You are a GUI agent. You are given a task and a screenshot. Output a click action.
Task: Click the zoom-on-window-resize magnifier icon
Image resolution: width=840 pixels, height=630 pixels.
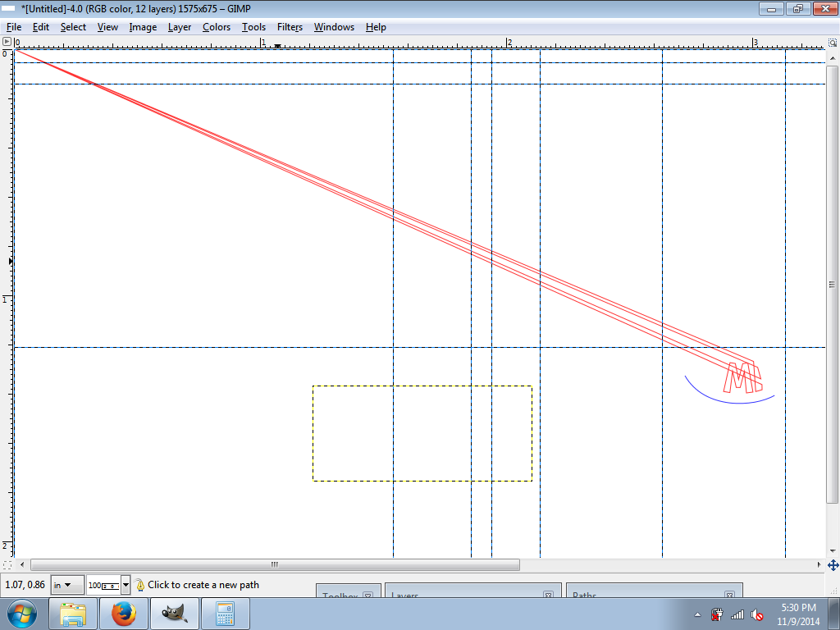(832, 41)
